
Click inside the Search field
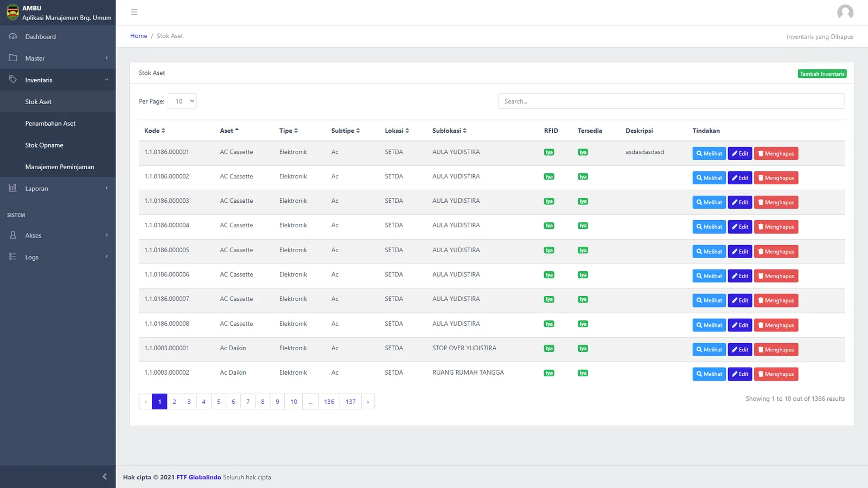tap(672, 101)
